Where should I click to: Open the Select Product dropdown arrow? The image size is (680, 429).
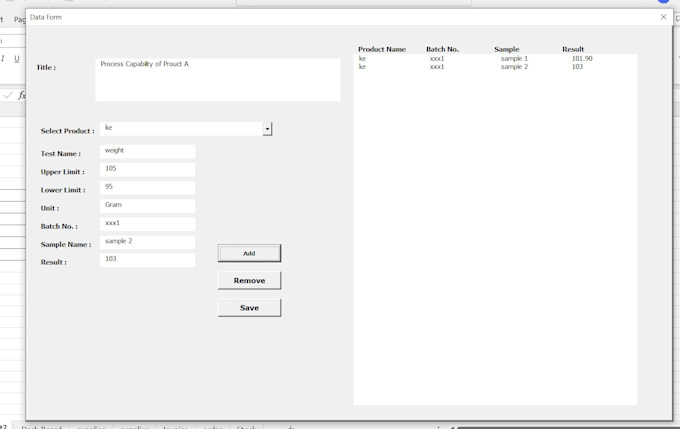268,129
